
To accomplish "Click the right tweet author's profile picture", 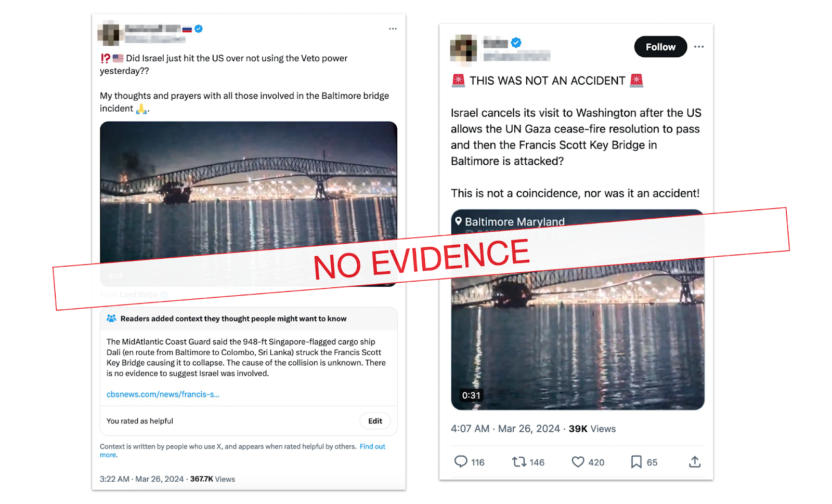I will pyautogui.click(x=463, y=49).
